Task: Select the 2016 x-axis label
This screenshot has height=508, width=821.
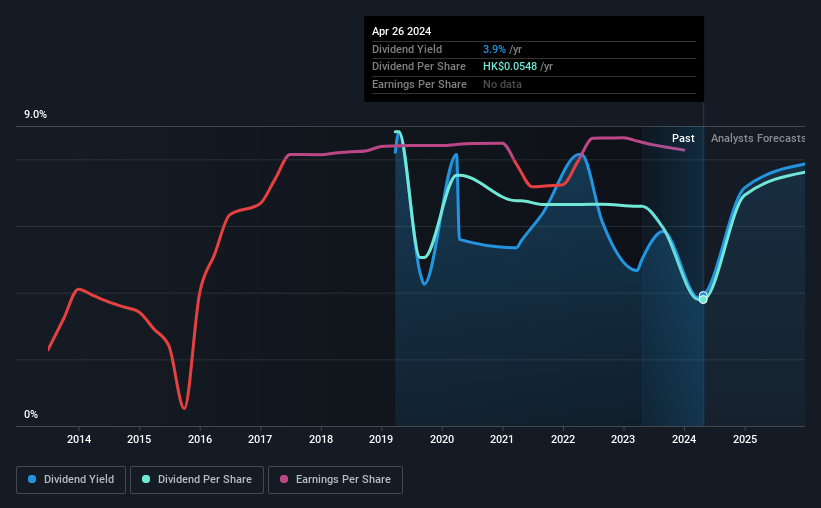Action: click(x=200, y=439)
